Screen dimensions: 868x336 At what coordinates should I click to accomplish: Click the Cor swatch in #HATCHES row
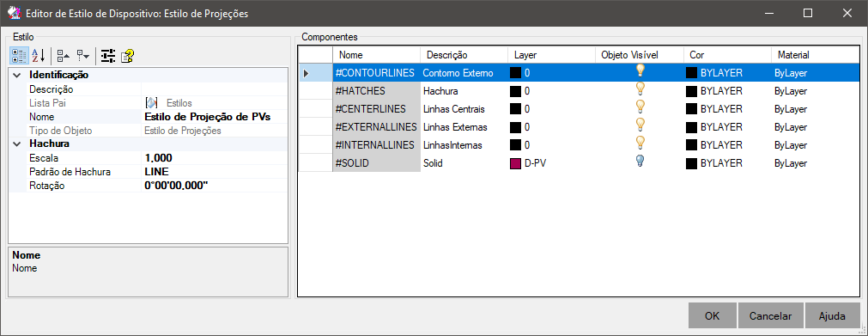[x=691, y=91]
